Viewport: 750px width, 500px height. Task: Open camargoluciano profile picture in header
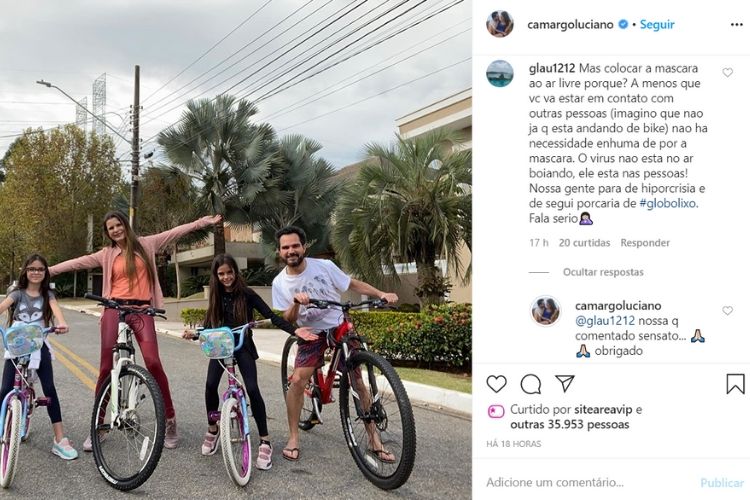tap(500, 23)
